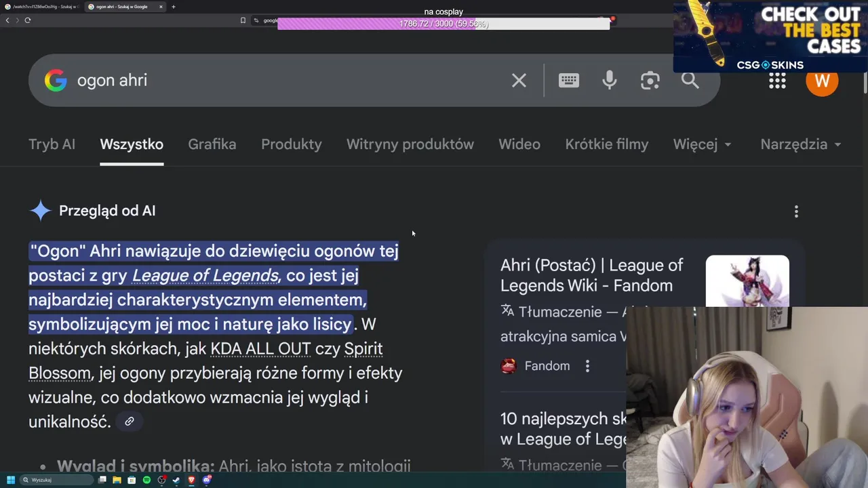Switch to Brave browser on the taskbar

pyautogui.click(x=191, y=480)
